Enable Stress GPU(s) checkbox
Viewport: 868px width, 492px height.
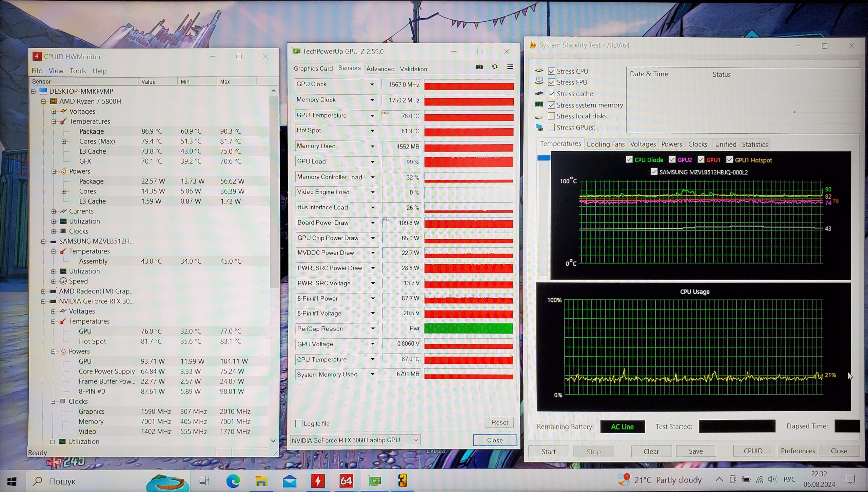(x=551, y=128)
